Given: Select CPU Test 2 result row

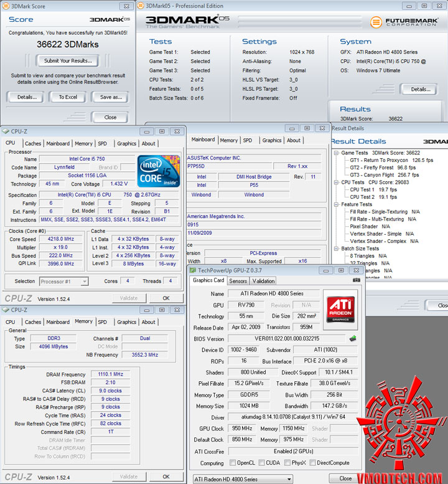Looking at the screenshot, I should click(x=373, y=197).
